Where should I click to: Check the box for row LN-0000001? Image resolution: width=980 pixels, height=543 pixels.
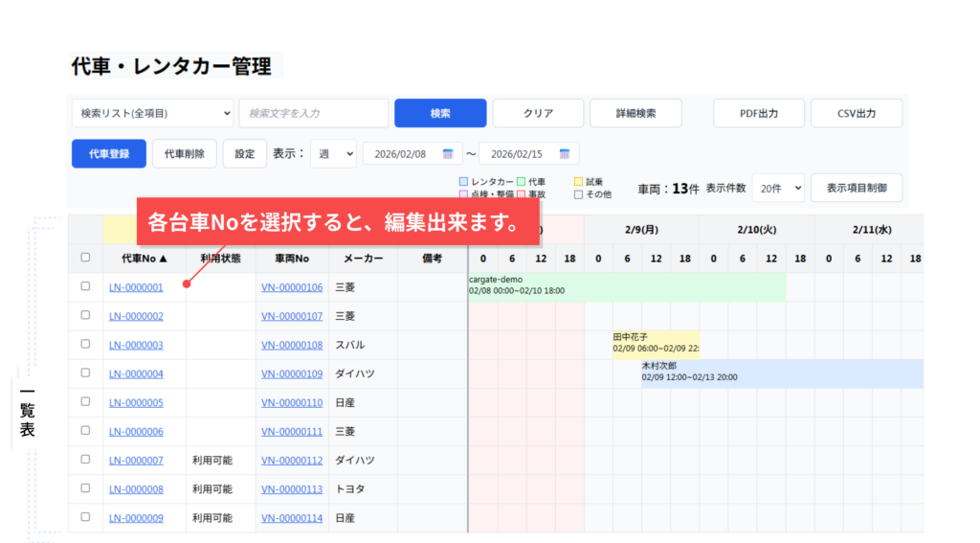click(x=85, y=286)
